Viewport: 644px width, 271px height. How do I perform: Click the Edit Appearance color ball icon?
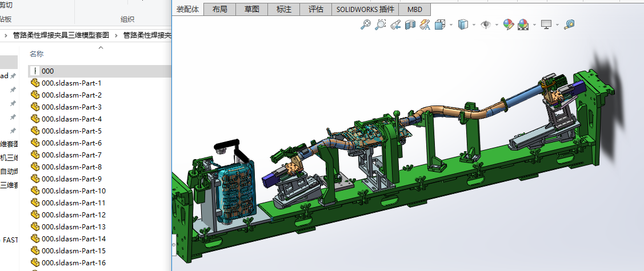508,25
